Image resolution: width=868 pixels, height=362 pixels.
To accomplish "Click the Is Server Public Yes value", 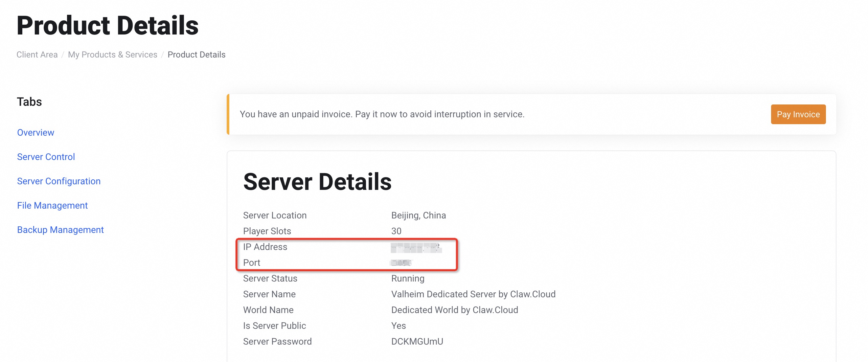I will click(x=398, y=326).
